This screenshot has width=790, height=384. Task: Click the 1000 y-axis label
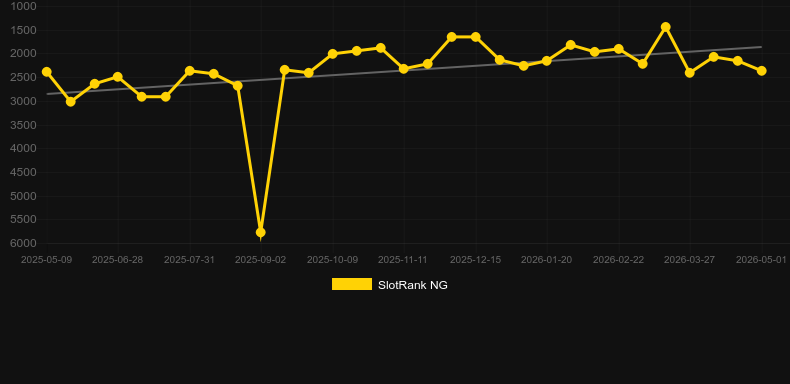[x=23, y=6]
